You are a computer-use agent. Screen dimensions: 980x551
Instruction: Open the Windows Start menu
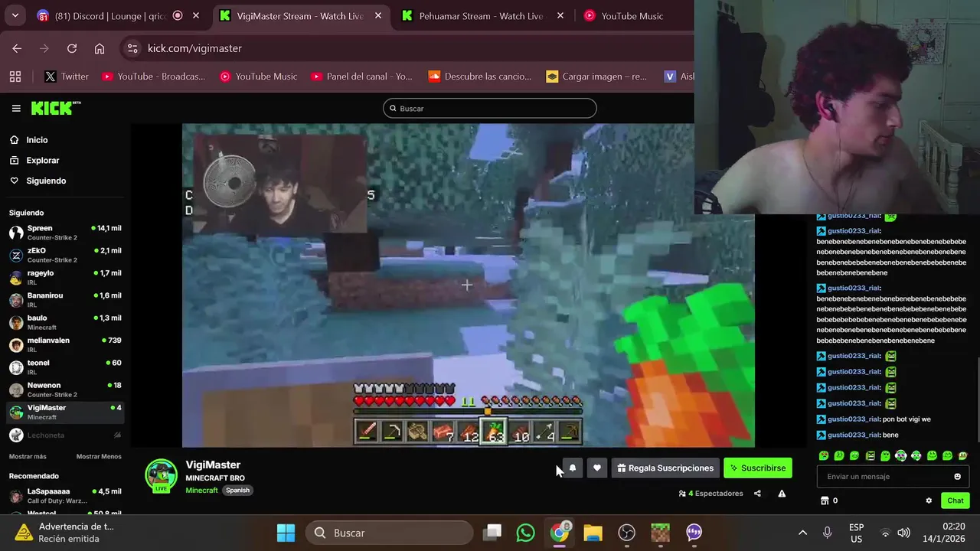tap(286, 533)
